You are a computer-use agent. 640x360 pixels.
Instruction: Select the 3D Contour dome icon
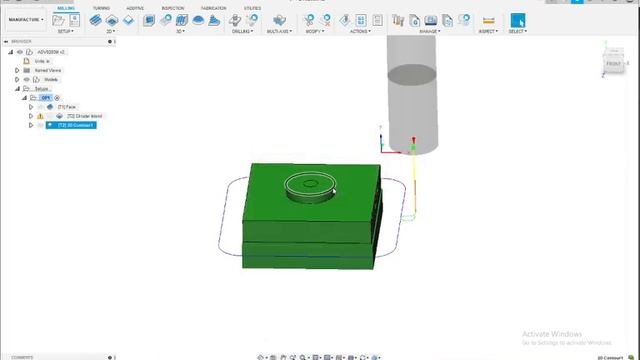198,20
